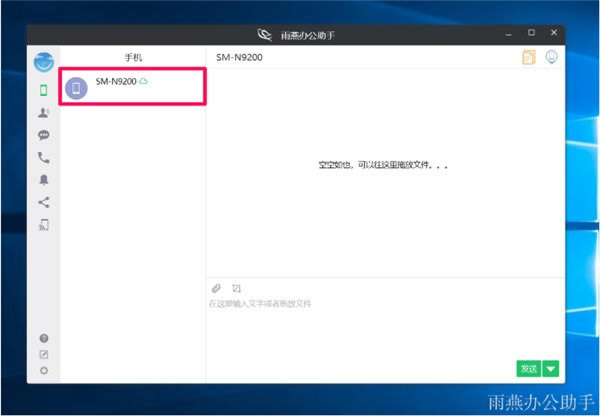This screenshot has height=416, width=600.
Task: Expand the send options dropdown arrow
Action: [x=551, y=369]
